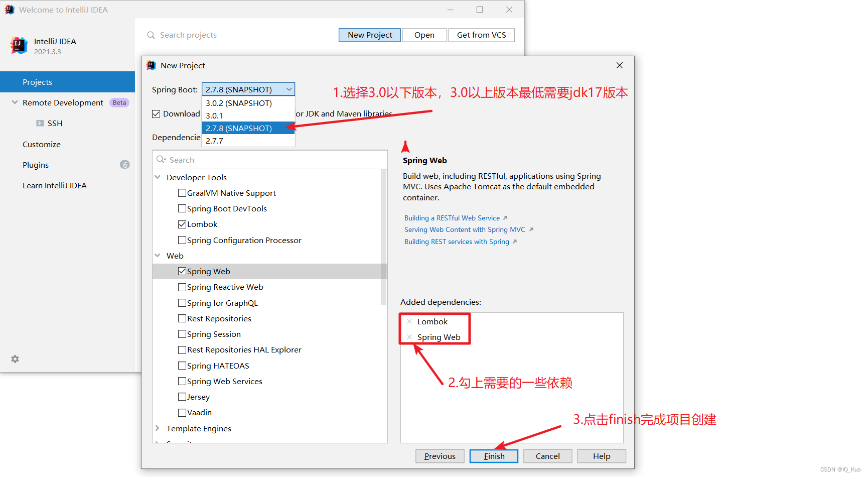Collapse Remote Development section
The image size is (868, 477).
point(15,102)
